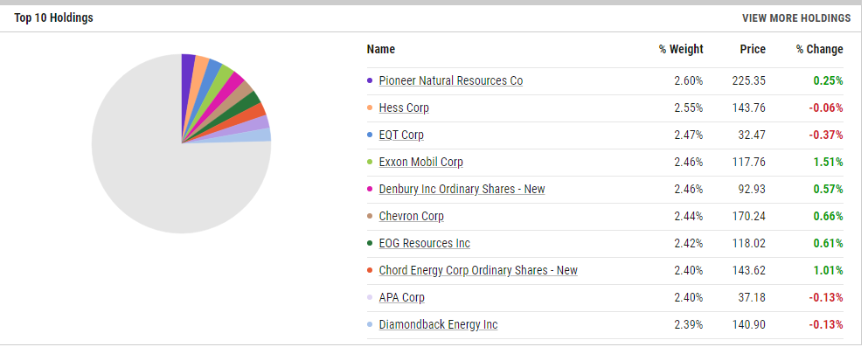Viewport: 868px width, 354px height.
Task: Click View More Holdings button
Action: tap(795, 17)
